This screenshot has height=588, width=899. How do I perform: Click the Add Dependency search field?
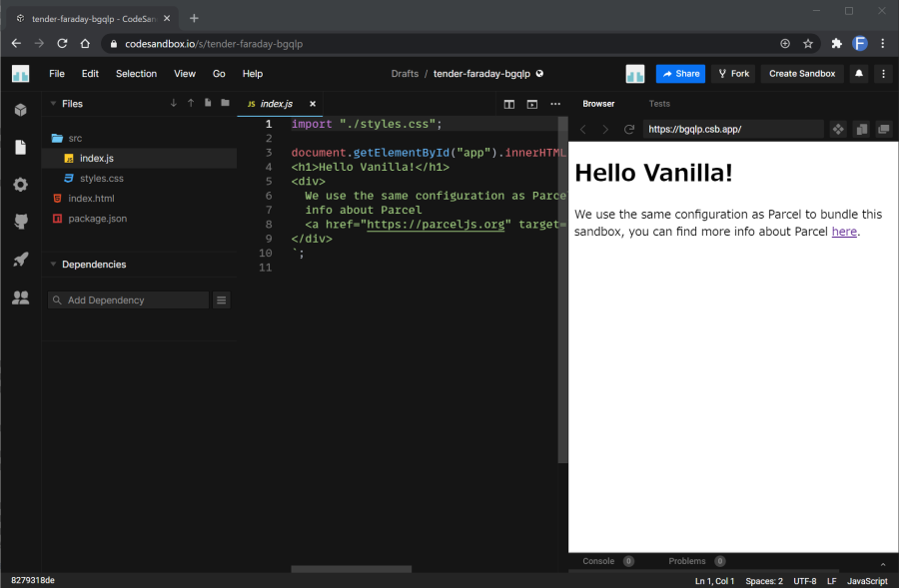130,299
